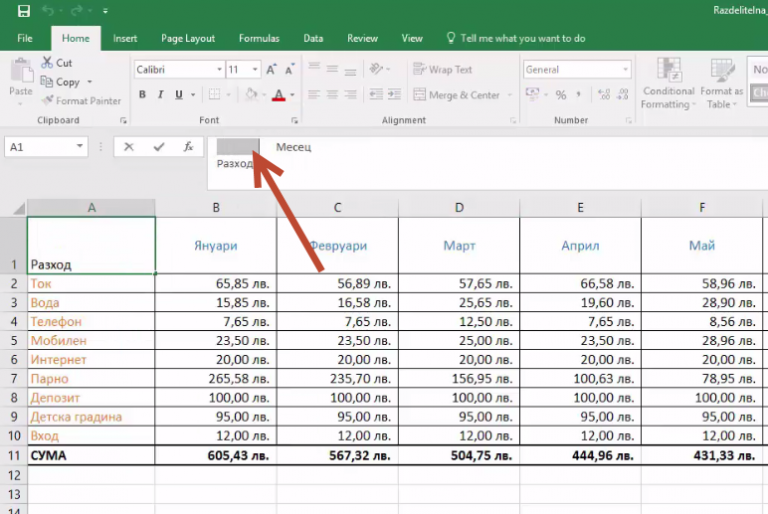Switch to the Page Layout tab
Image resolution: width=768 pixels, height=514 pixels.
(188, 38)
